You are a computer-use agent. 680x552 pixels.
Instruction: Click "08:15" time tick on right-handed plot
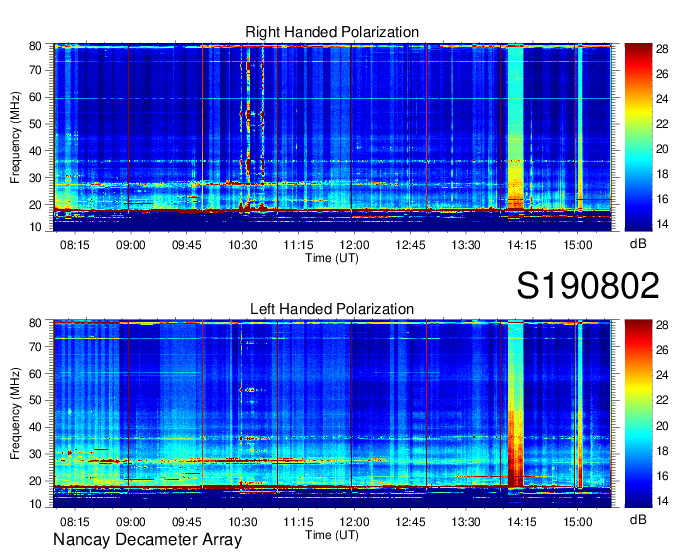(x=75, y=245)
